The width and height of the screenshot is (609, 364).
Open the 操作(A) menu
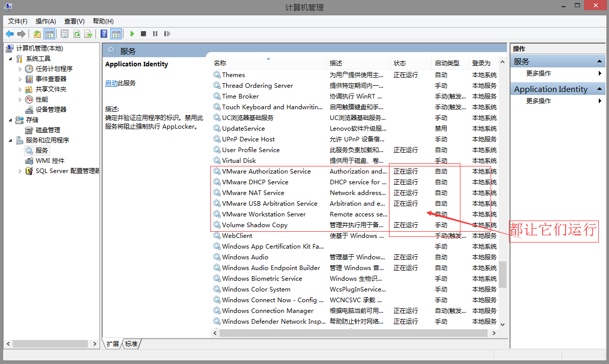point(46,21)
